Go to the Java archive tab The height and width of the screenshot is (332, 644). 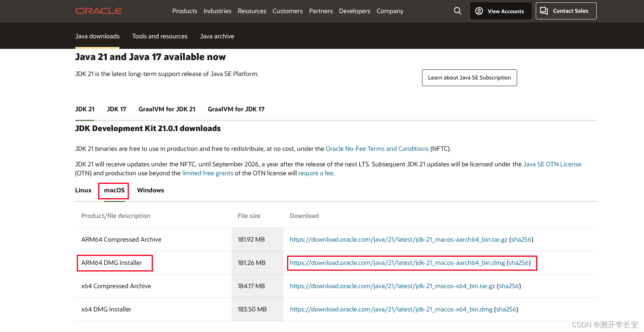(217, 36)
